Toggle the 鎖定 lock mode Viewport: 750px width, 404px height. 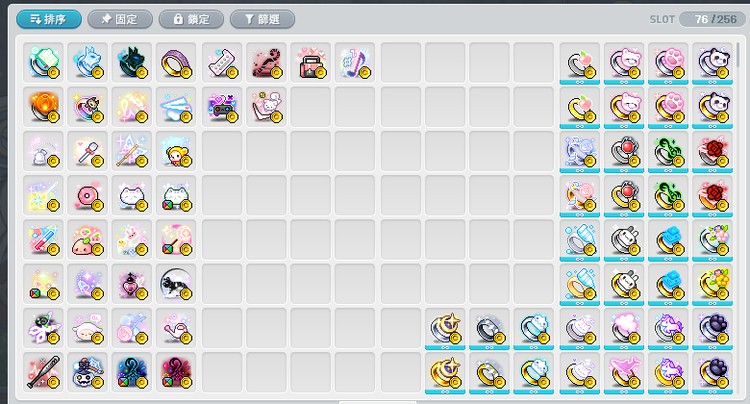[191, 19]
